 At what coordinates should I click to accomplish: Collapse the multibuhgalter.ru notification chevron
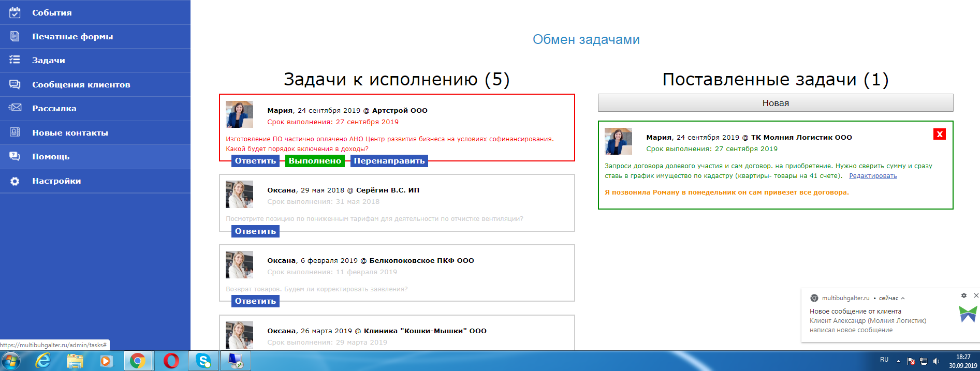(x=903, y=298)
